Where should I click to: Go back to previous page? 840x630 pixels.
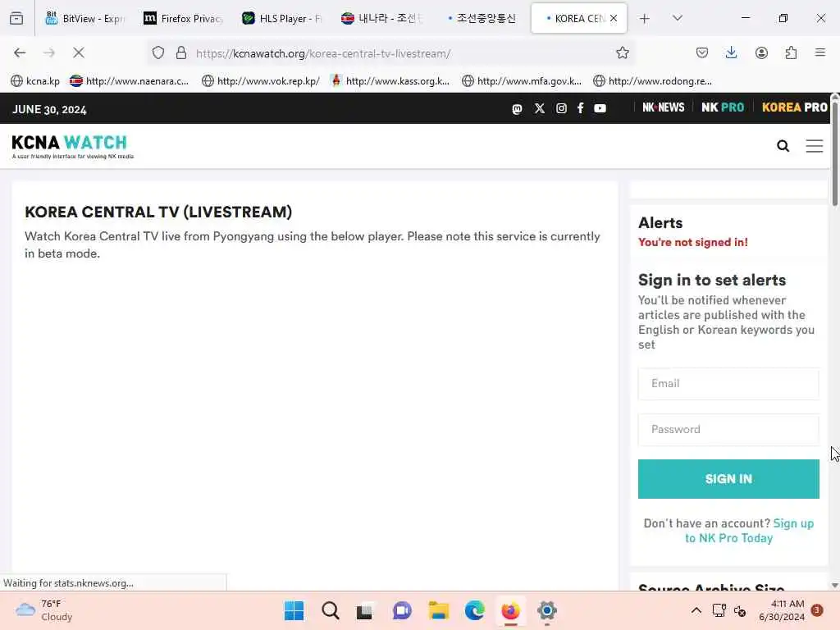[x=20, y=52]
